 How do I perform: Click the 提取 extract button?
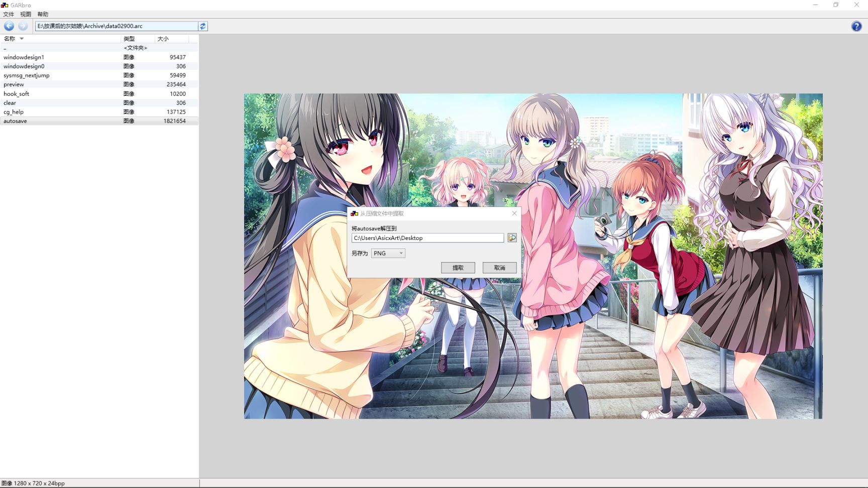[458, 268]
